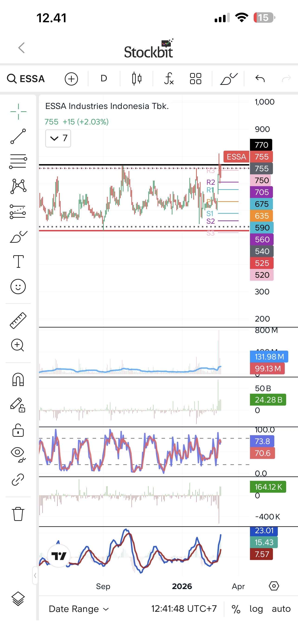Toggle the lock all drawings padlock
Viewport: 298px width, 644px height.
tap(18, 430)
